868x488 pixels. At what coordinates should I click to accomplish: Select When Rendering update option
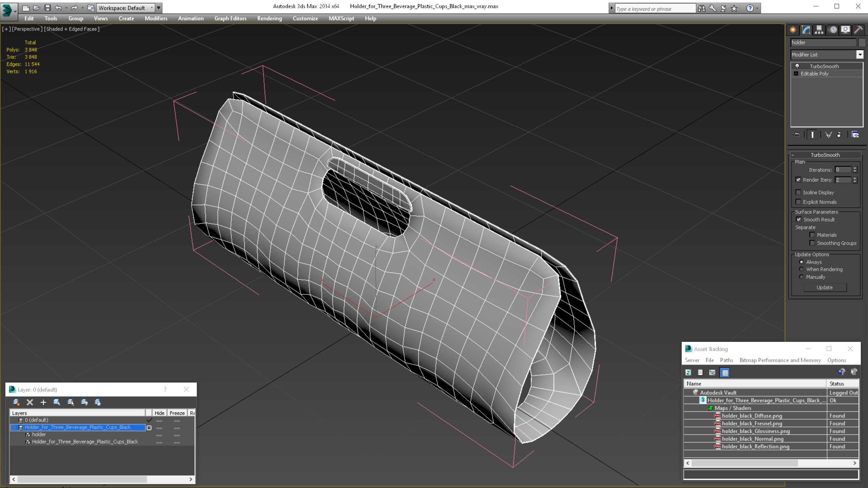coord(802,269)
